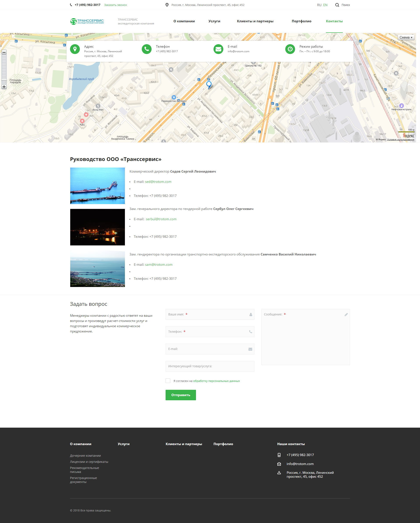
Task: Click footer +7 (495) 982-3017 phone
Action: click(x=300, y=455)
